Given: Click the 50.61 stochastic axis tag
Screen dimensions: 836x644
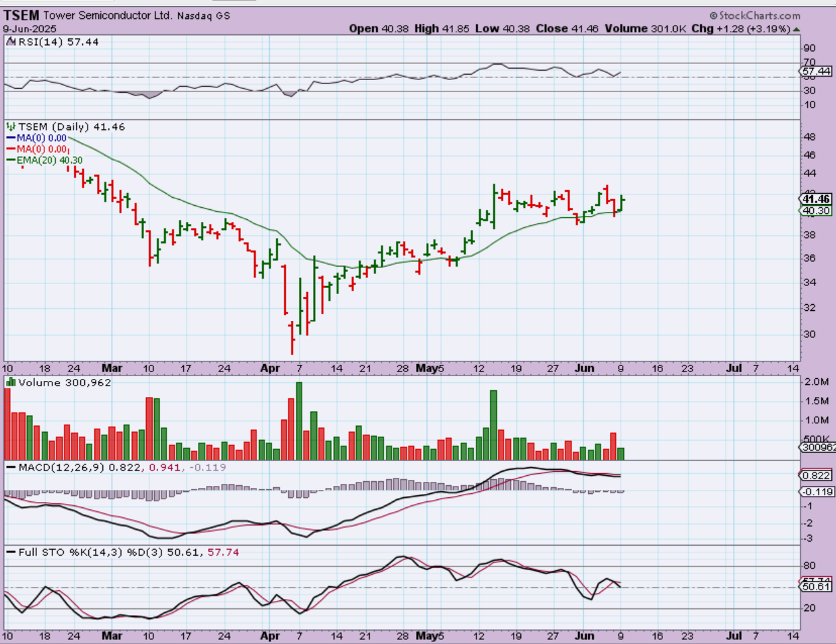Looking at the screenshot, I should coord(816,586).
